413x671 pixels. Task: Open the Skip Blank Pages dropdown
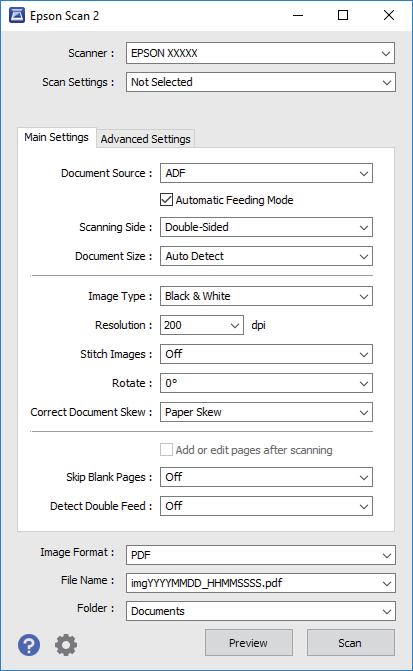point(266,477)
